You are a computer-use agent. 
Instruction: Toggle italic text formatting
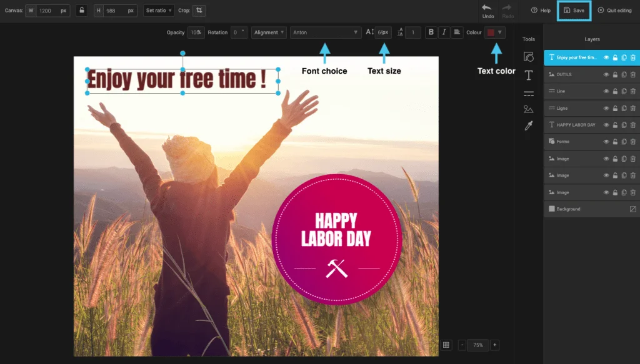tap(444, 32)
